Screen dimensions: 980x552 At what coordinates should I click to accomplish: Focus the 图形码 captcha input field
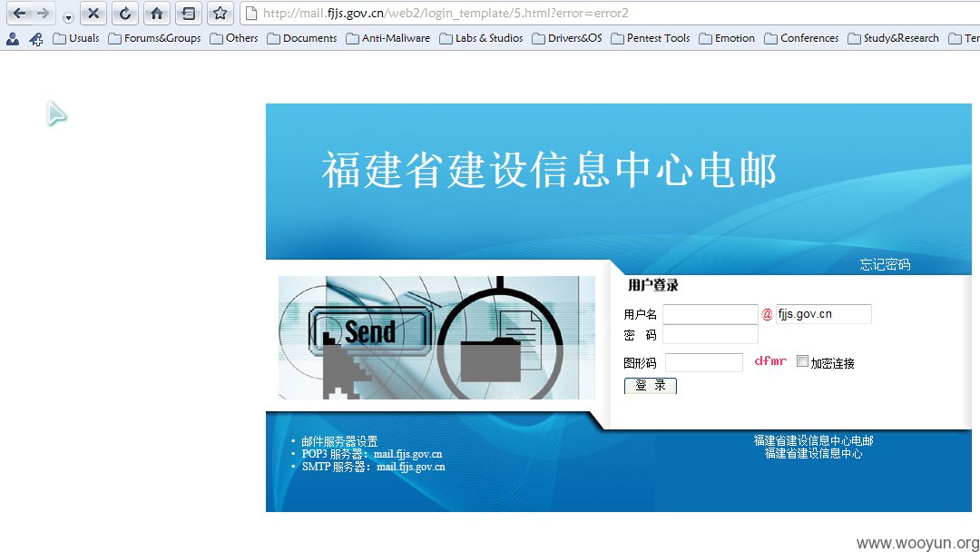pyautogui.click(x=704, y=362)
